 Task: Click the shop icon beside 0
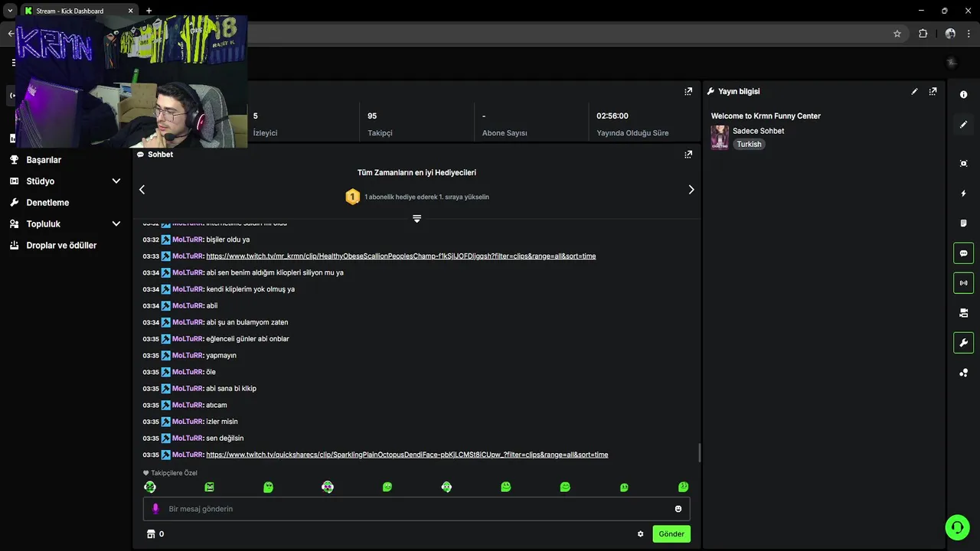(x=151, y=534)
